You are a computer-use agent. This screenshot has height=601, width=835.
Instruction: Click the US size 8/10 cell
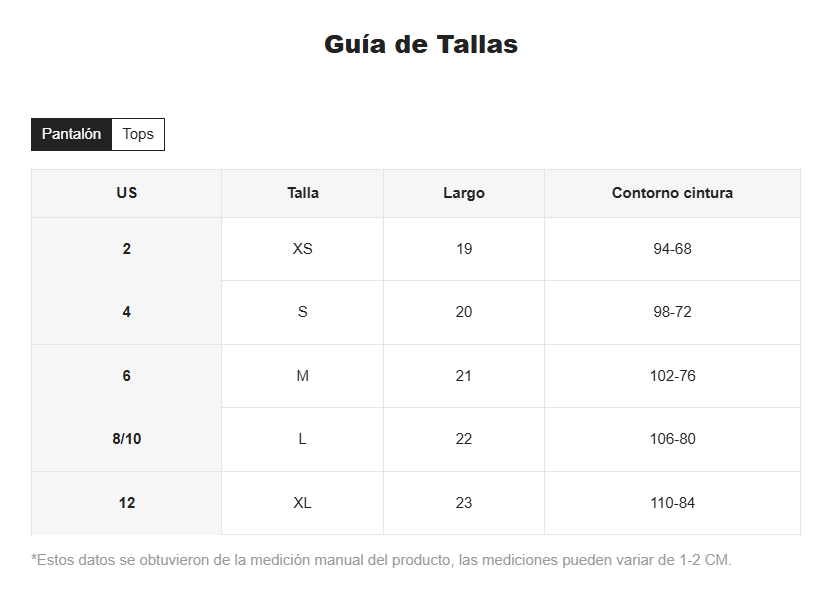(x=127, y=439)
